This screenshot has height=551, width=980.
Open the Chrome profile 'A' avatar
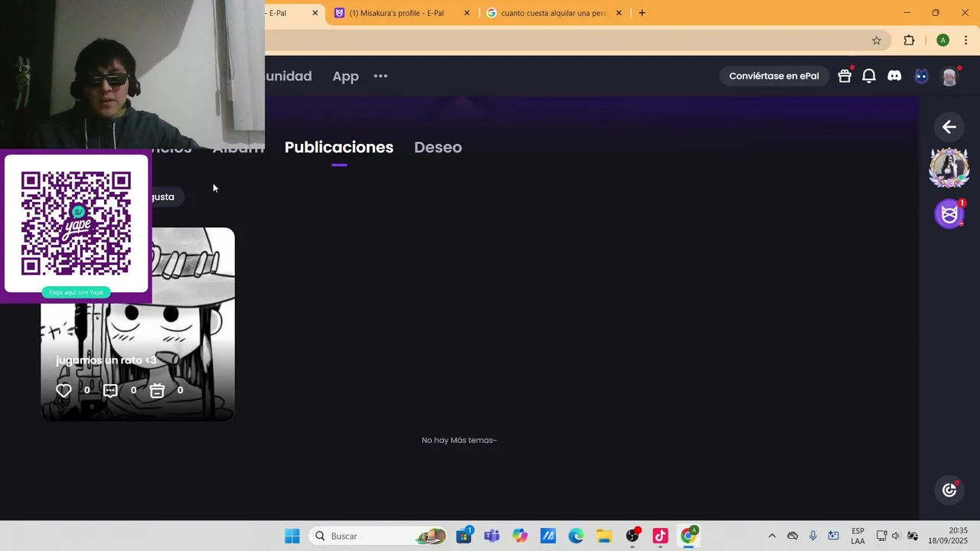click(x=943, y=41)
